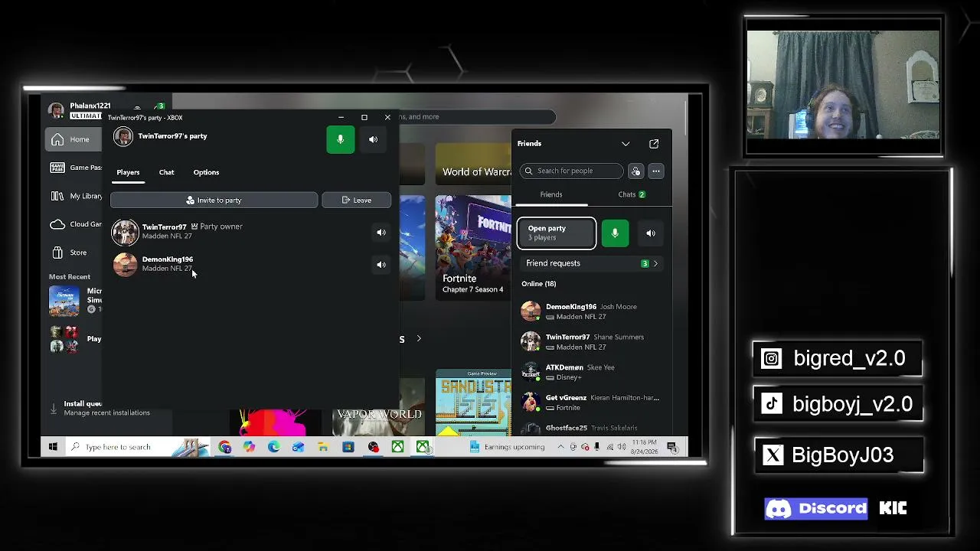Click TwinTerror97's avatar in the party players list
The height and width of the screenshot is (551, 980).
click(125, 232)
